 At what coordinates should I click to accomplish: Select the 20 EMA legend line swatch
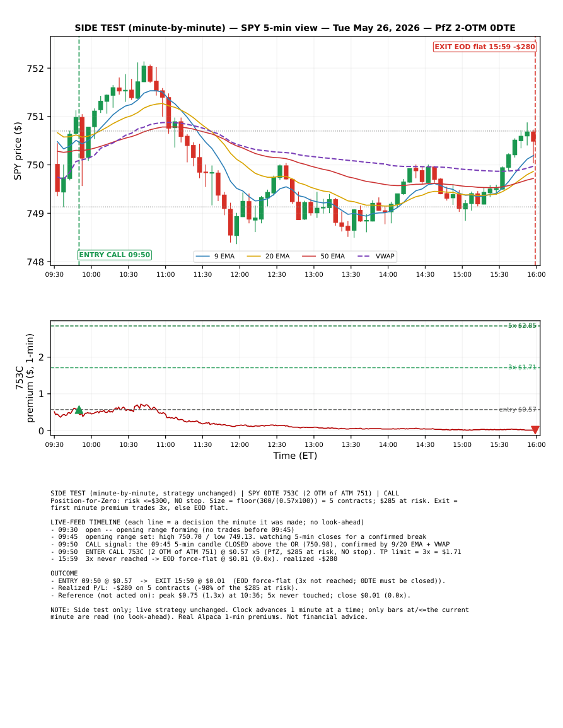click(x=254, y=257)
